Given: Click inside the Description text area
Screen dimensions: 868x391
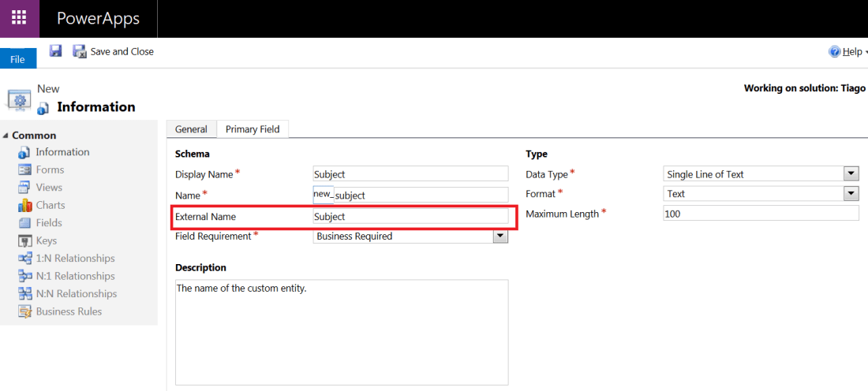Looking at the screenshot, I should (341, 331).
